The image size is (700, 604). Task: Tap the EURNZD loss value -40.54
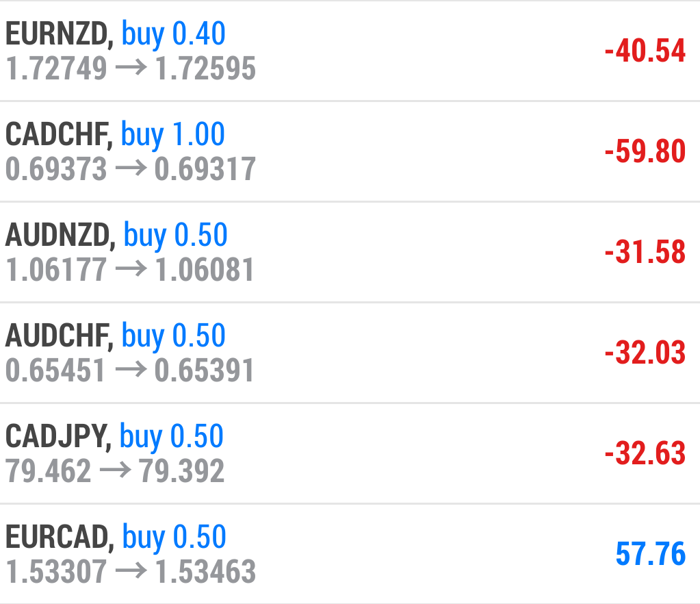645,51
